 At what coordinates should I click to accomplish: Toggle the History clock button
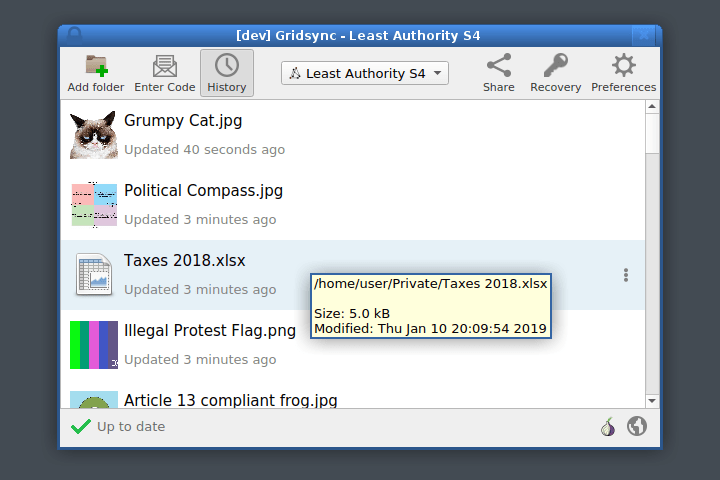point(227,73)
